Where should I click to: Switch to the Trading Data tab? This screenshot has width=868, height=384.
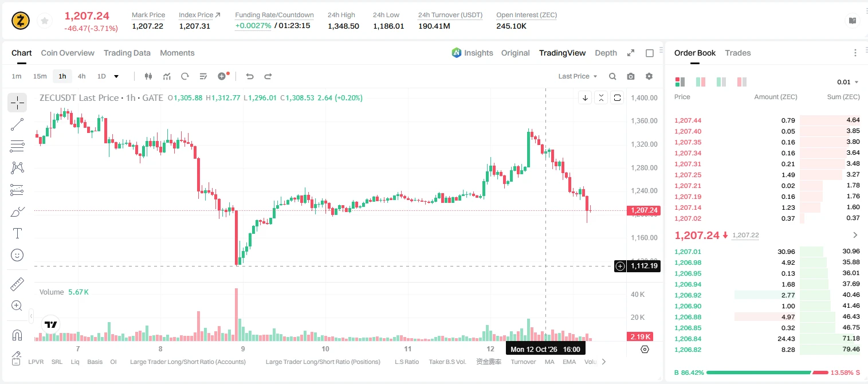click(127, 53)
